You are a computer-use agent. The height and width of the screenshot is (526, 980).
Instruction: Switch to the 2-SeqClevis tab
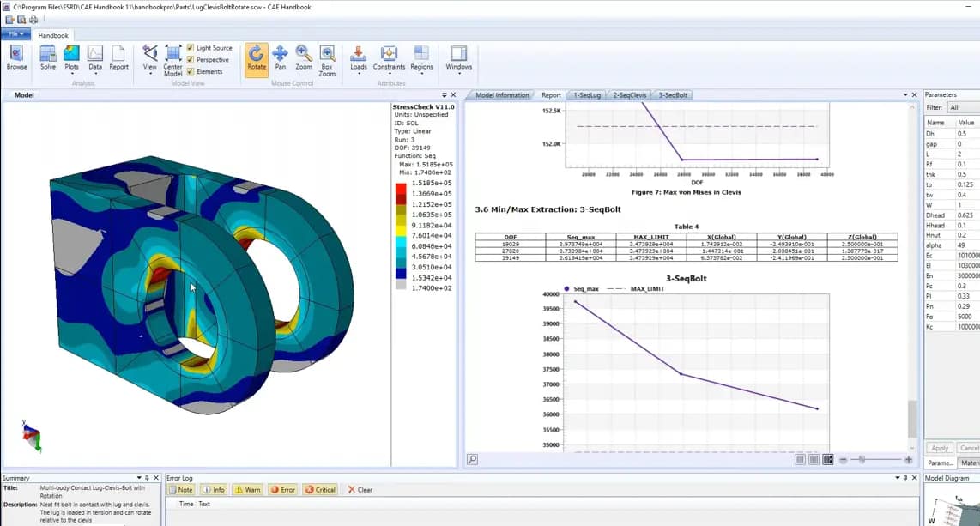click(x=628, y=95)
